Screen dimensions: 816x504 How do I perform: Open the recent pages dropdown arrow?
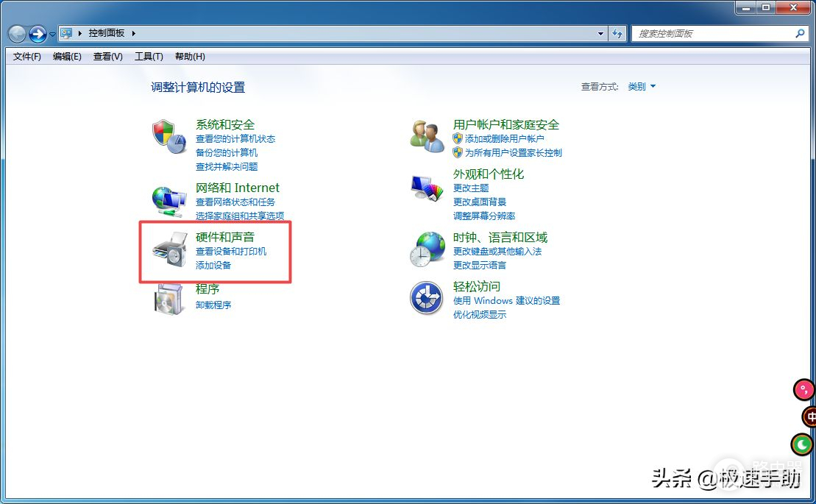[x=52, y=35]
